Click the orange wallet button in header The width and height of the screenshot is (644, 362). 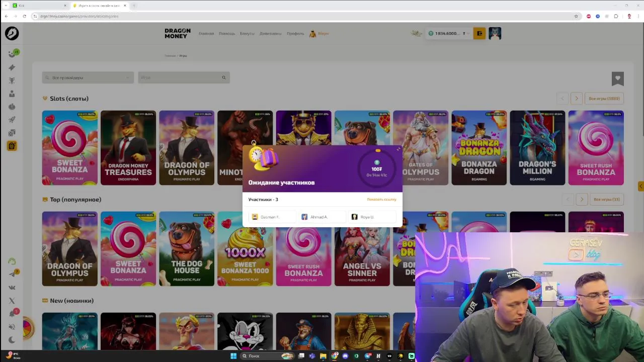[x=479, y=33]
